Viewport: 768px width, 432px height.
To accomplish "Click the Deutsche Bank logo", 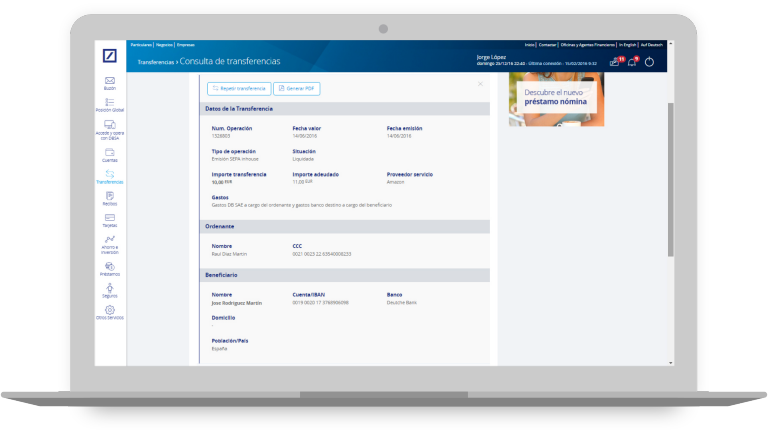I will 110,56.
